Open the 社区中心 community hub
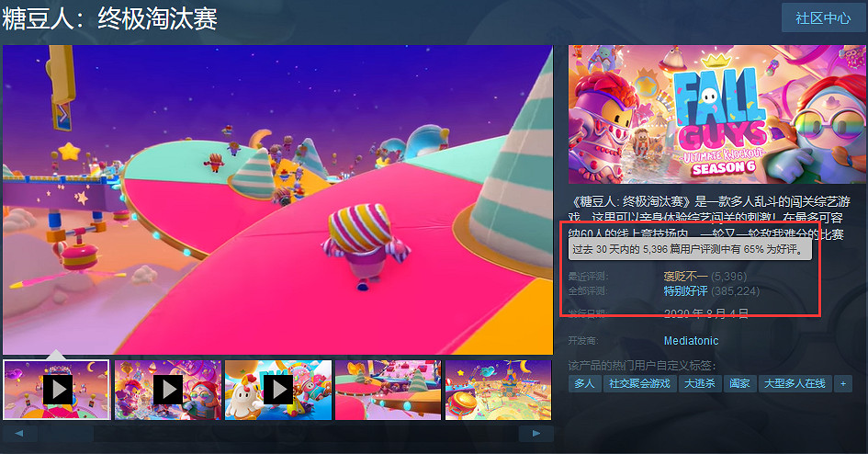This screenshot has height=454, width=868. point(823,17)
